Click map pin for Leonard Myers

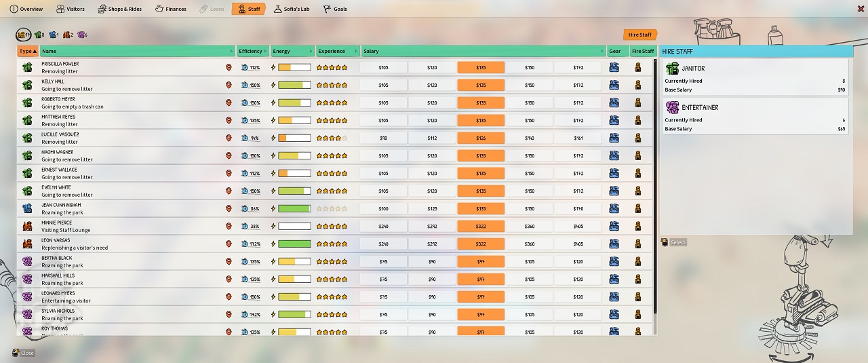point(229,297)
